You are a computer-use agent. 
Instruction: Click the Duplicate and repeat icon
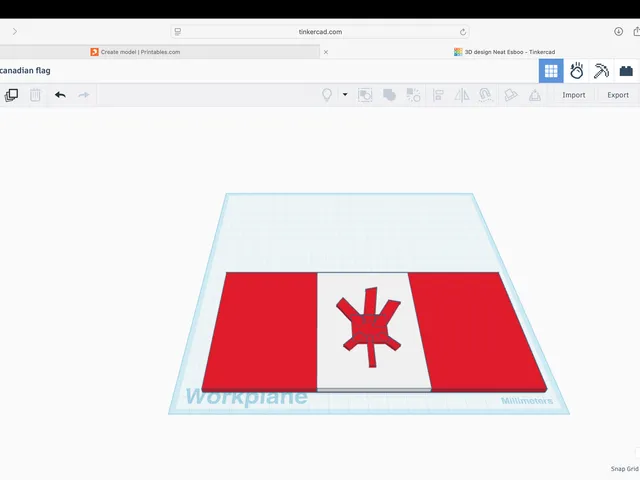coord(11,95)
